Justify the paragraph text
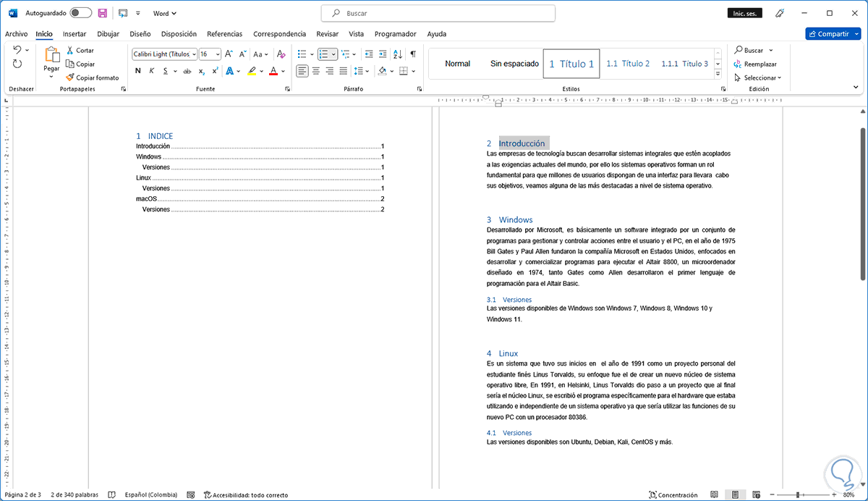This screenshot has height=501, width=868. click(343, 71)
